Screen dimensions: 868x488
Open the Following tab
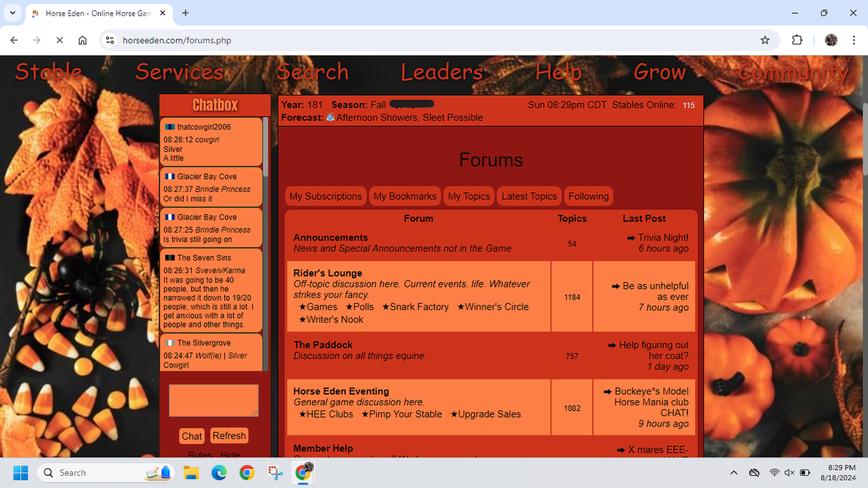point(589,196)
